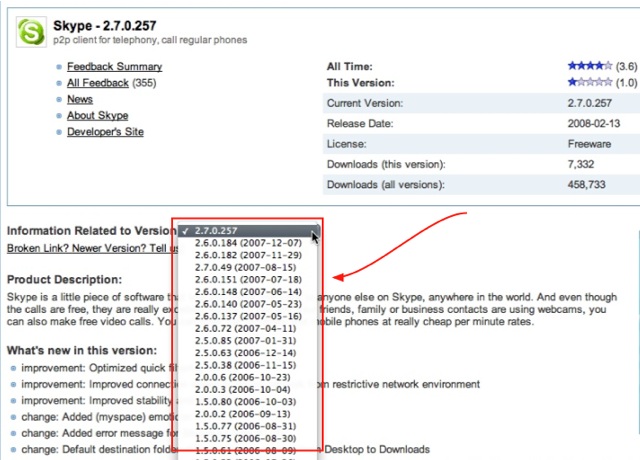Click the 458,733 total downloads value
Screen dimensions: 640x460
pyautogui.click(x=586, y=184)
